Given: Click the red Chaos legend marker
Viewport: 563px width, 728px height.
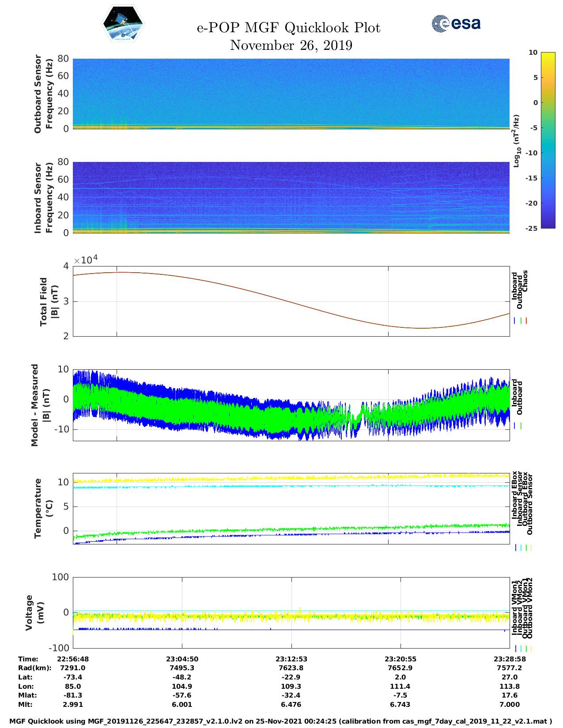Looking at the screenshot, I should [526, 321].
